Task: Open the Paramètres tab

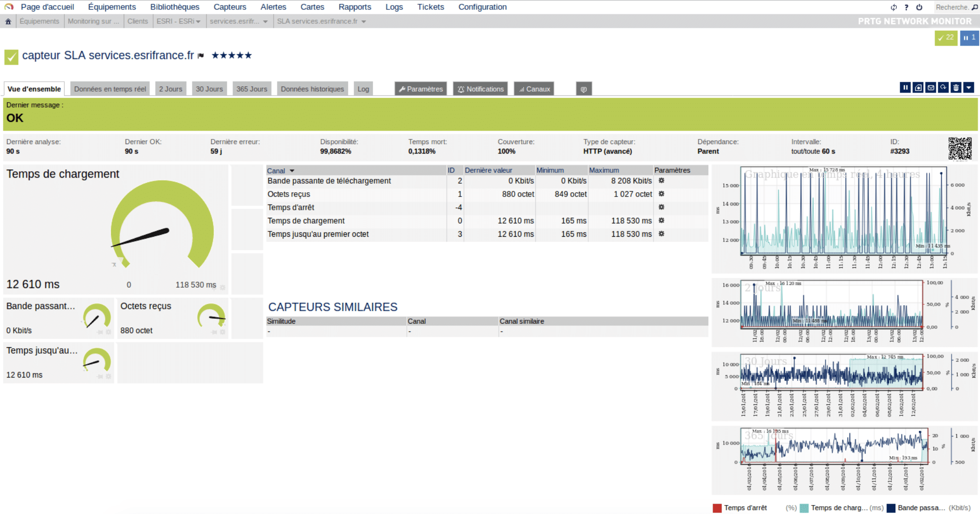Action: pyautogui.click(x=421, y=89)
